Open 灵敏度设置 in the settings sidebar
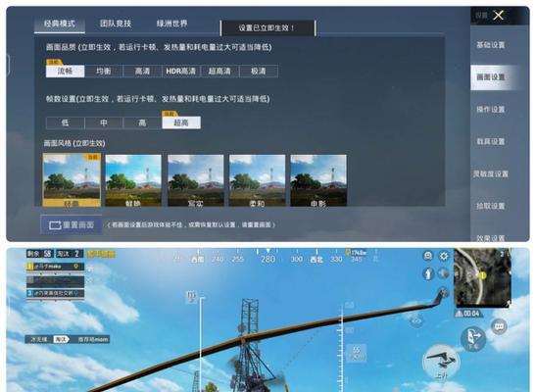536x392 pixels. pos(491,173)
